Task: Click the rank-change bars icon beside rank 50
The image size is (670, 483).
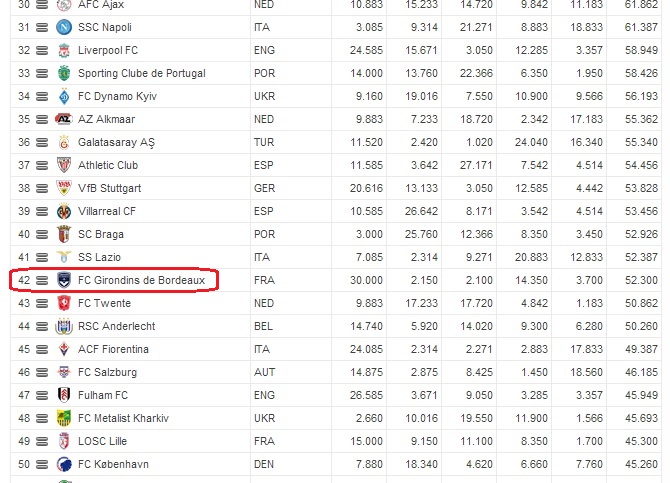Action: point(42,464)
